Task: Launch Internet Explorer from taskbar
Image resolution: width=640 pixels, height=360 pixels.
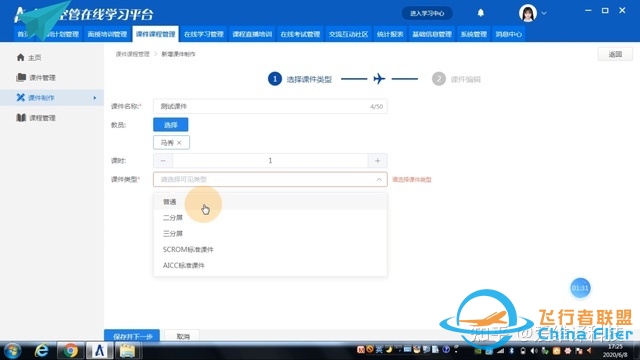Action: click(42, 351)
